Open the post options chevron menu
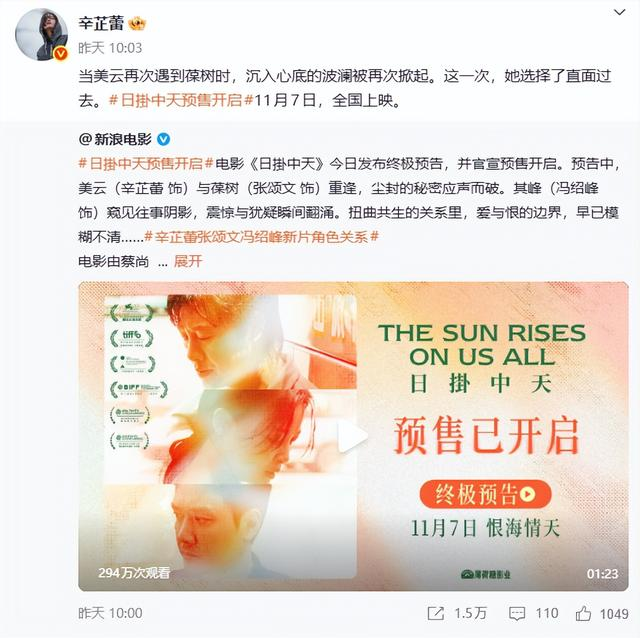The image size is (640, 638). 619,13
